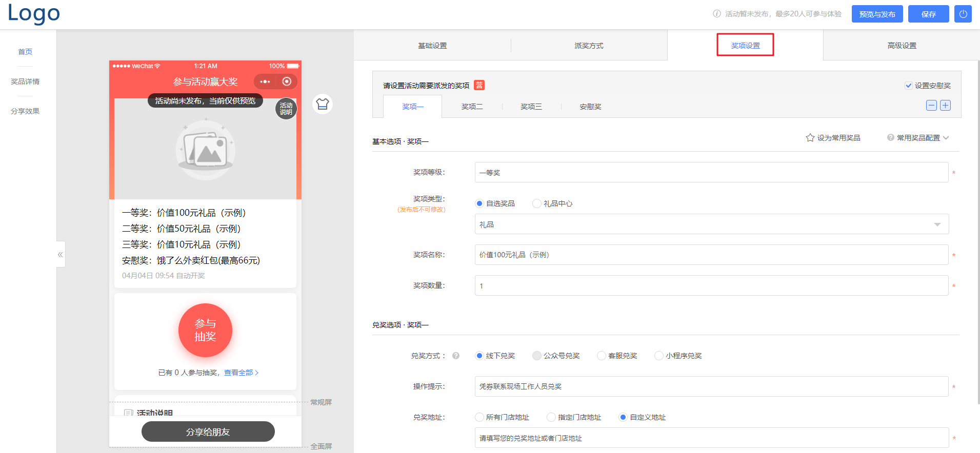This screenshot has width=980, height=453.
Task: Open the 奖项一 sub-tab
Action: coord(413,107)
